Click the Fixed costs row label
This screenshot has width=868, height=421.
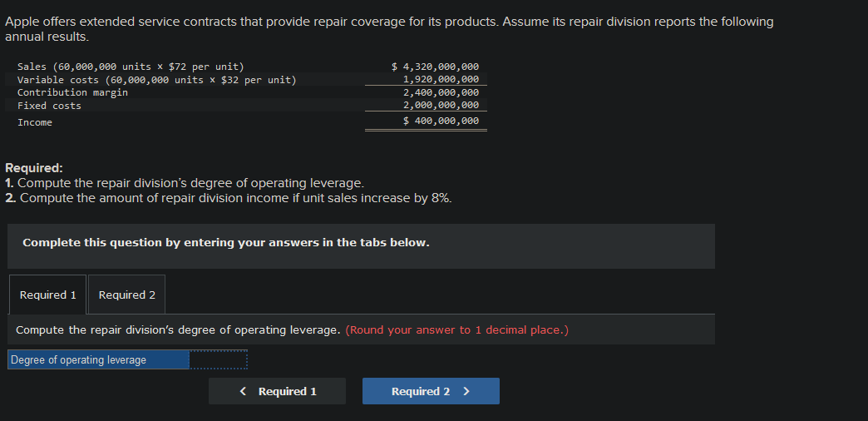tap(49, 106)
